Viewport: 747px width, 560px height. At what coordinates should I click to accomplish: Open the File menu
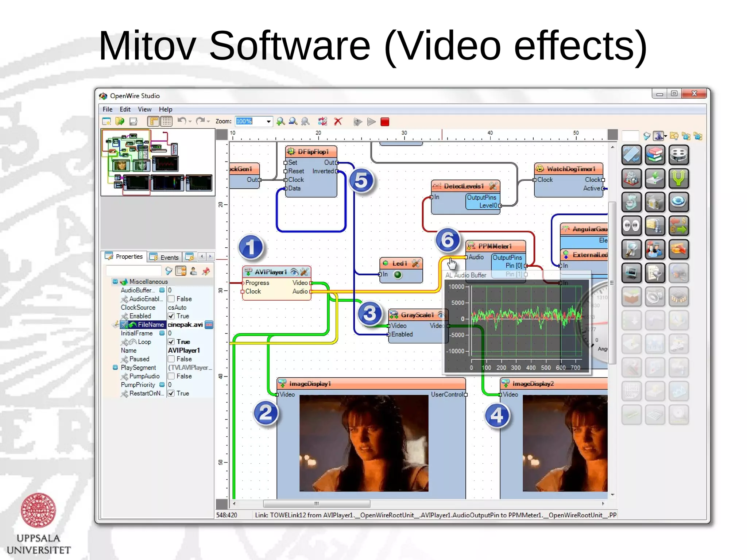[x=107, y=109]
